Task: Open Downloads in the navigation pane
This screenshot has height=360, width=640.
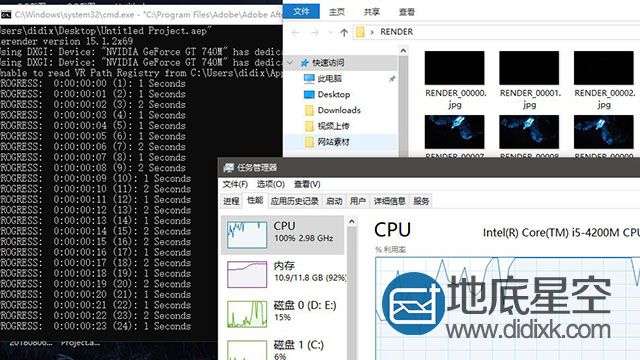Action: point(339,110)
